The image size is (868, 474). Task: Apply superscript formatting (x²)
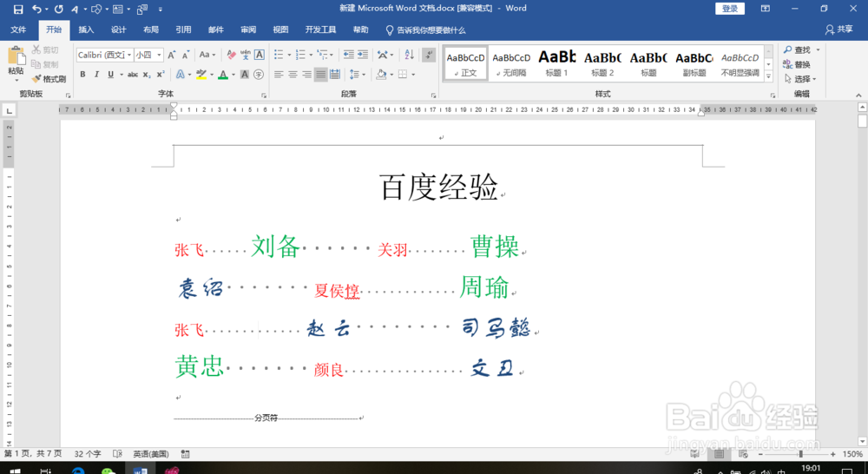pyautogui.click(x=161, y=74)
